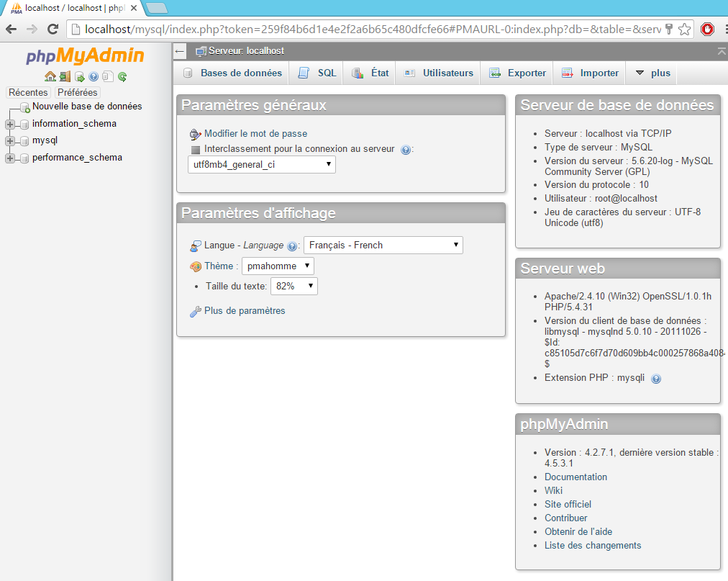Click the new database icon beside Nouvelle base de données
The height and width of the screenshot is (581, 728).
[x=25, y=107]
